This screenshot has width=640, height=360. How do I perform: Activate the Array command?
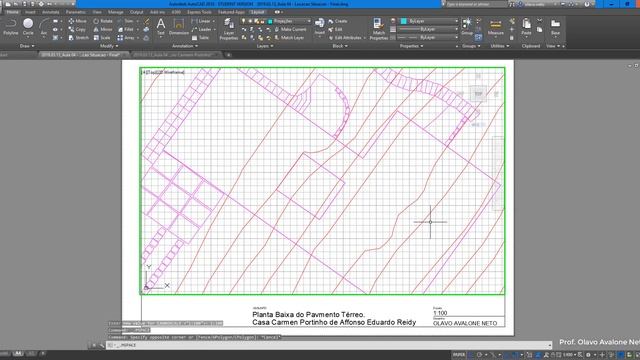[x=127, y=38]
